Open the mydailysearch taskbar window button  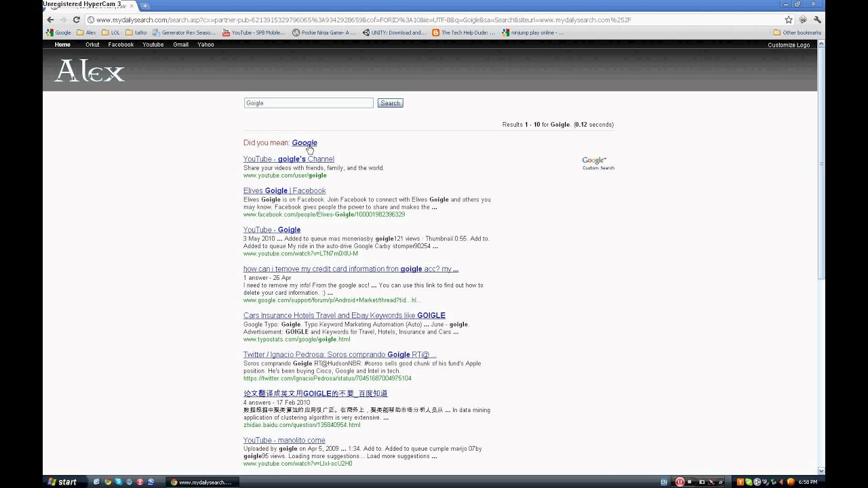pos(201,483)
